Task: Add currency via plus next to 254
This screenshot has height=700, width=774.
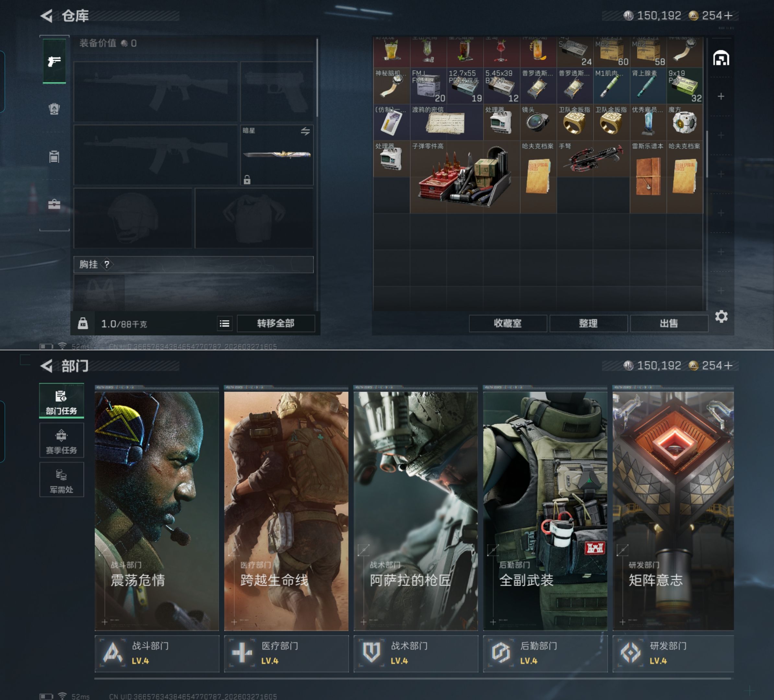Action: point(728,16)
